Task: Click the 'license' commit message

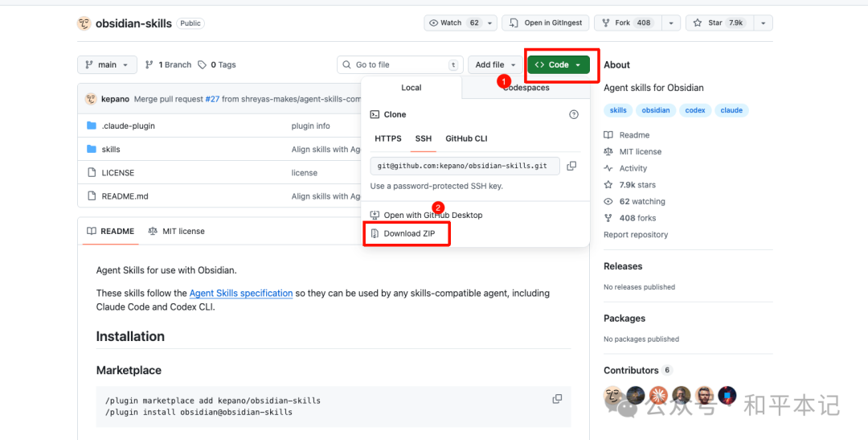Action: coord(305,173)
